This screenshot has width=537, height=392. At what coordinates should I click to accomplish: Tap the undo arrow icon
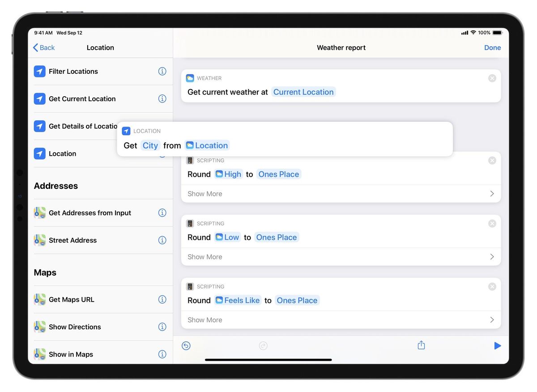pos(186,345)
